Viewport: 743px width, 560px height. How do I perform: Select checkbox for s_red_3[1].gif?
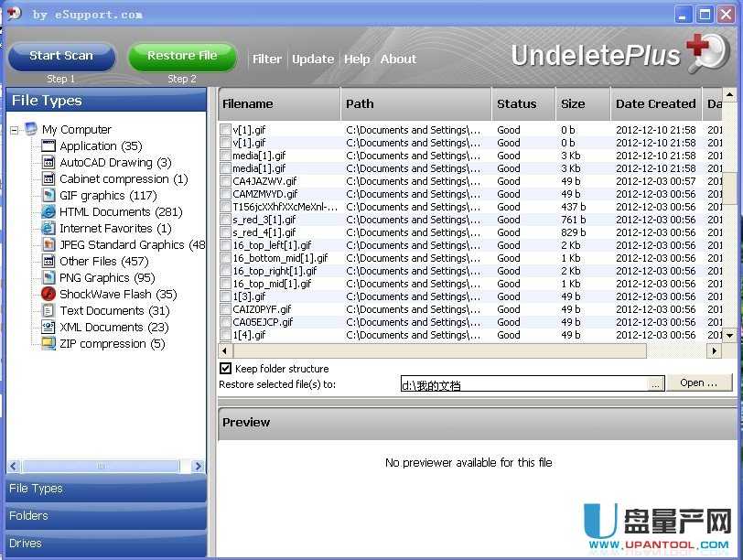point(225,220)
